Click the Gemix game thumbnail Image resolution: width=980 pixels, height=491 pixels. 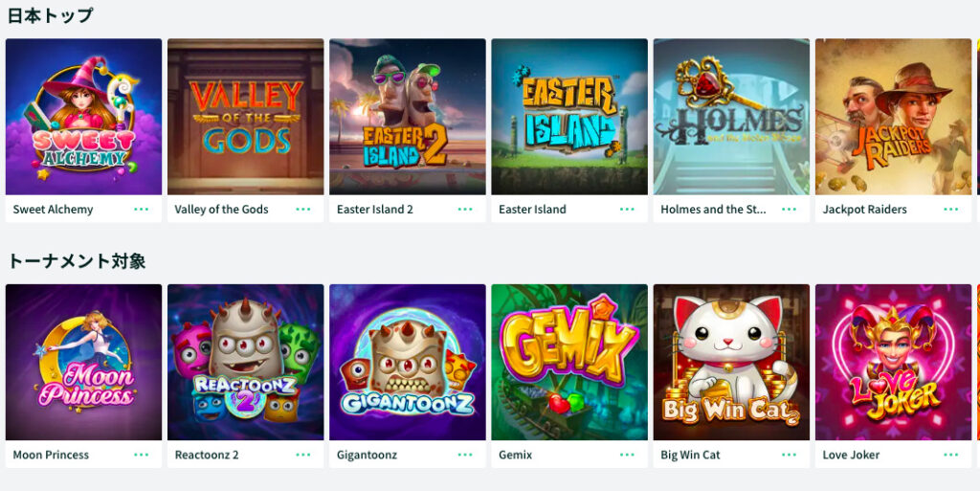pos(569,363)
